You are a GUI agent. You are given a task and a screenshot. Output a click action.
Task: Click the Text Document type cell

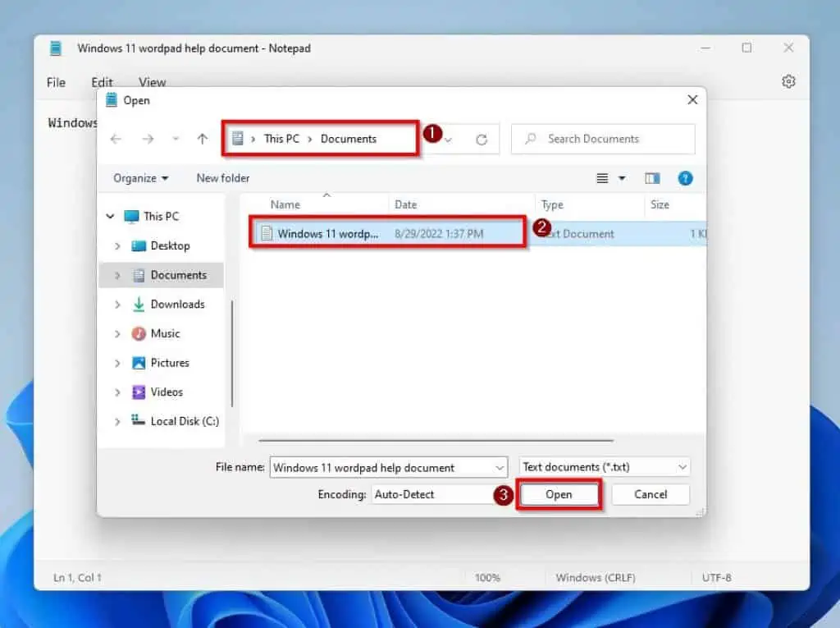[582, 234]
